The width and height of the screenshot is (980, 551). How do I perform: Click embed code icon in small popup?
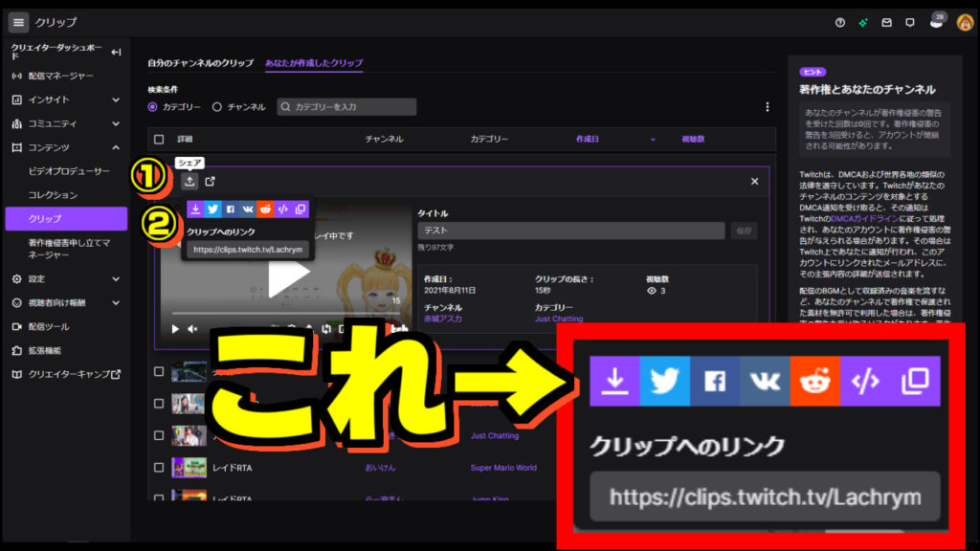point(283,209)
